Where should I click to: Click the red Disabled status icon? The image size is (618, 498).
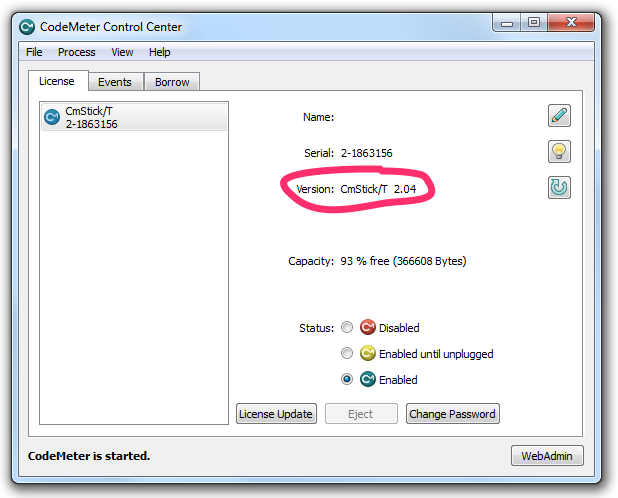[367, 327]
